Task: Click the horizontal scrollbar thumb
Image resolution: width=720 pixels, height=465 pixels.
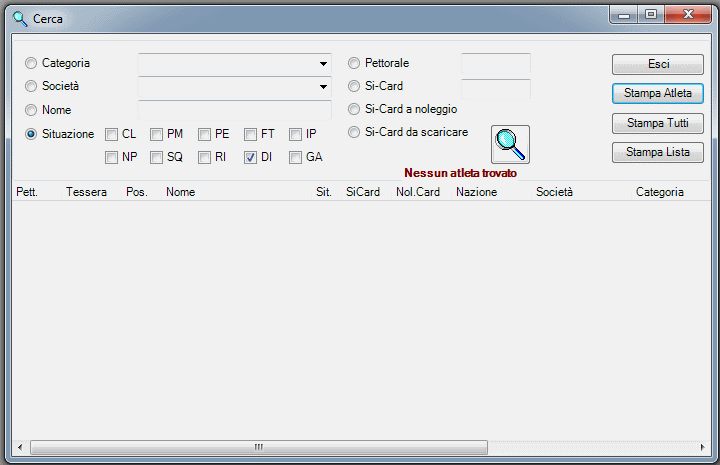Action: pos(259,447)
